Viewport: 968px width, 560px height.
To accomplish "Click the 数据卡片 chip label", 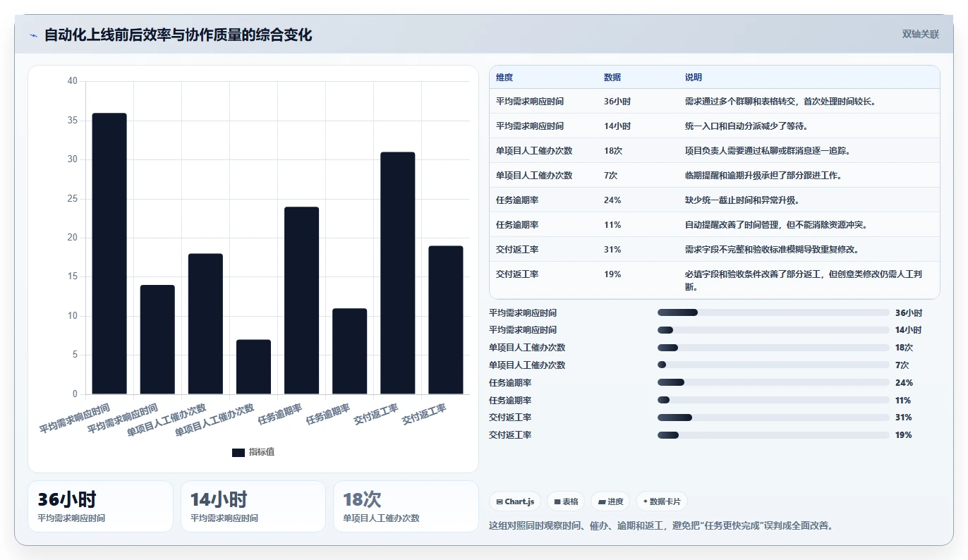I will (x=665, y=501).
